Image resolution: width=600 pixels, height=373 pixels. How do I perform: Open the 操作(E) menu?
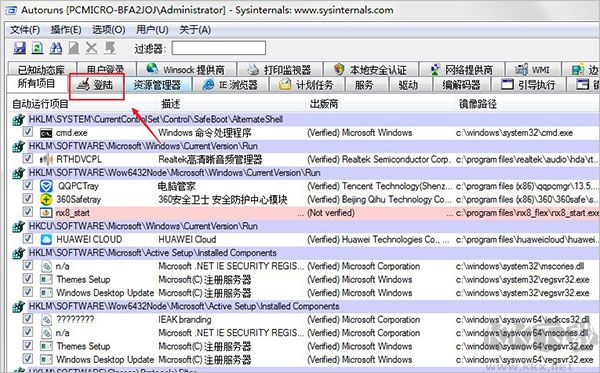(66, 30)
